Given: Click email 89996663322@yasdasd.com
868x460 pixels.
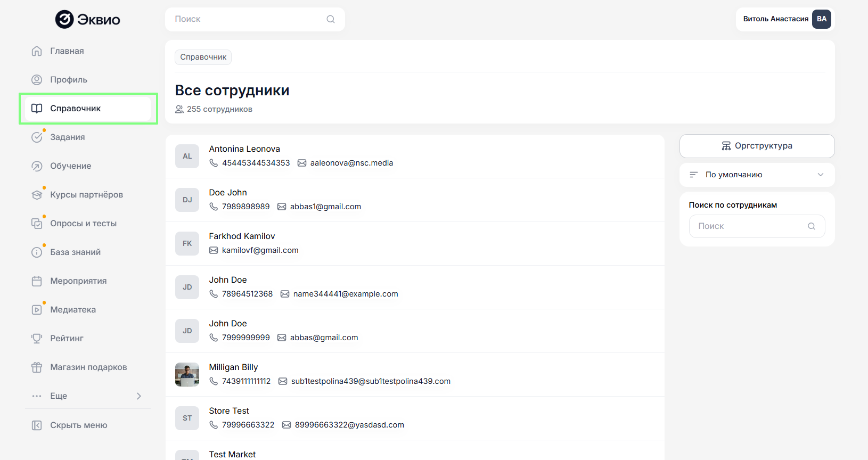Looking at the screenshot, I should pos(349,425).
